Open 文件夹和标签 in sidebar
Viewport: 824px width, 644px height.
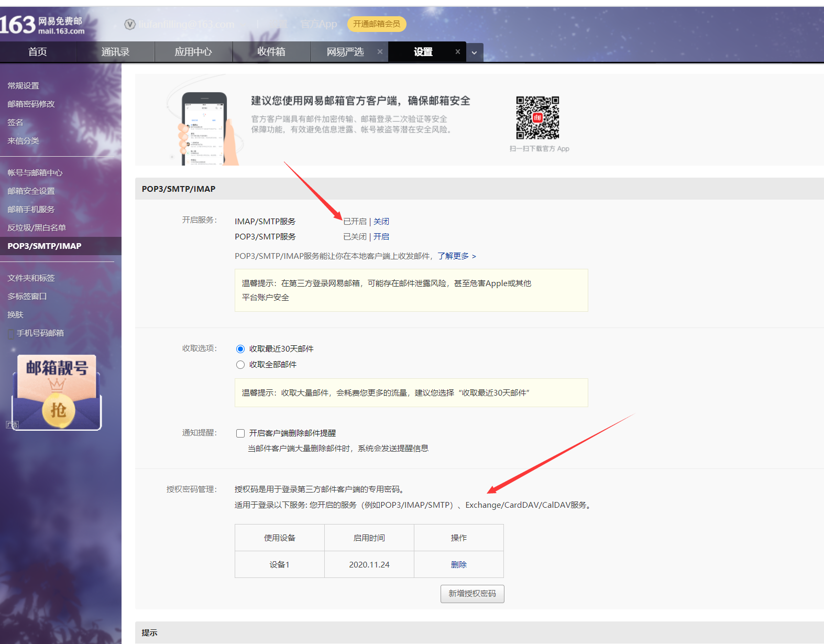[x=31, y=278]
